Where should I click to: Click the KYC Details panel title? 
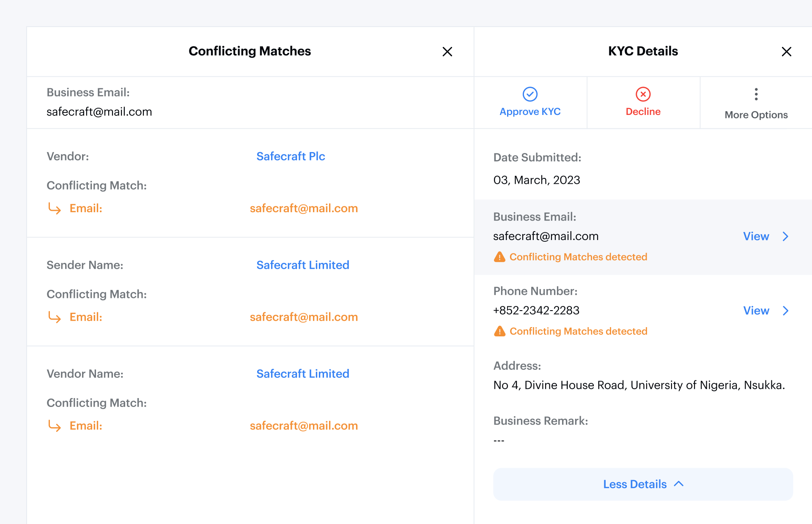tap(643, 51)
